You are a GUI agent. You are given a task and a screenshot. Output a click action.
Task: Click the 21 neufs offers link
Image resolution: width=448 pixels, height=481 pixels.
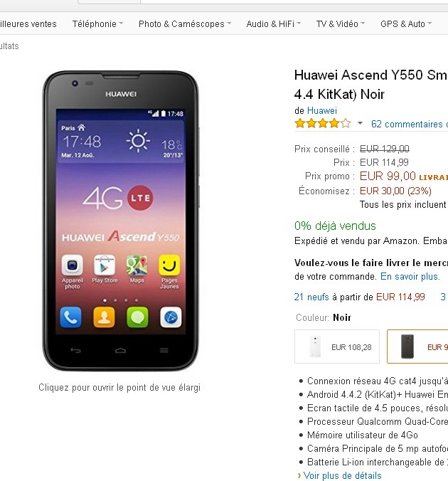[x=311, y=297]
